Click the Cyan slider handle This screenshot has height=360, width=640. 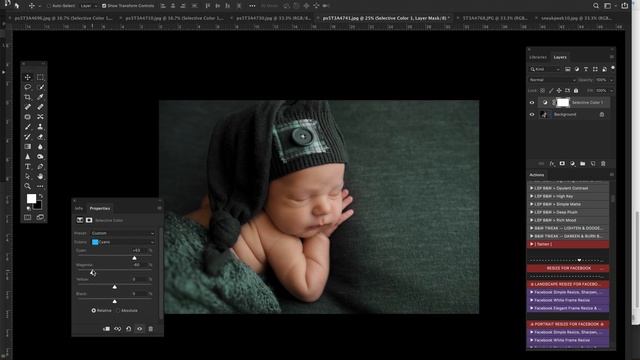pyautogui.click(x=134, y=258)
